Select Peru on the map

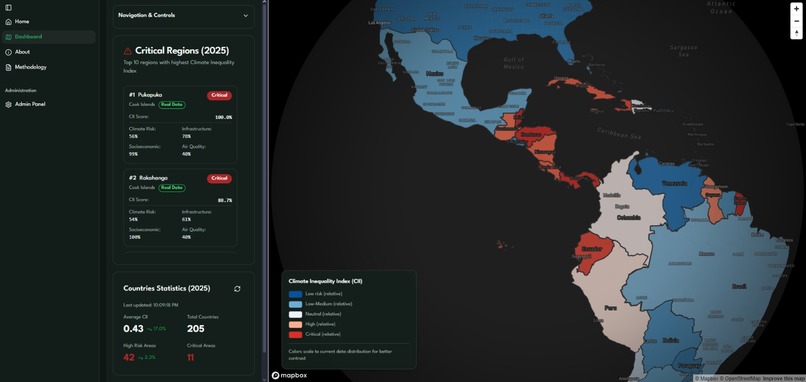[x=610, y=308]
